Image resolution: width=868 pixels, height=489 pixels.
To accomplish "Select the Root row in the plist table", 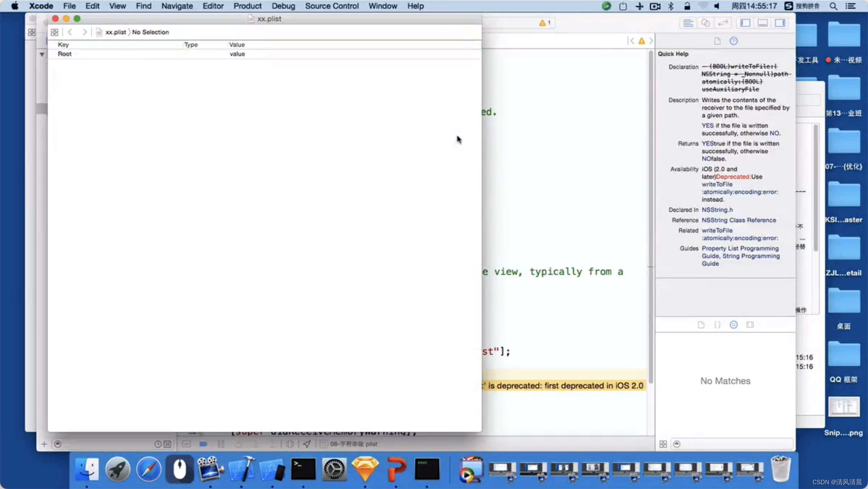I will pos(264,54).
